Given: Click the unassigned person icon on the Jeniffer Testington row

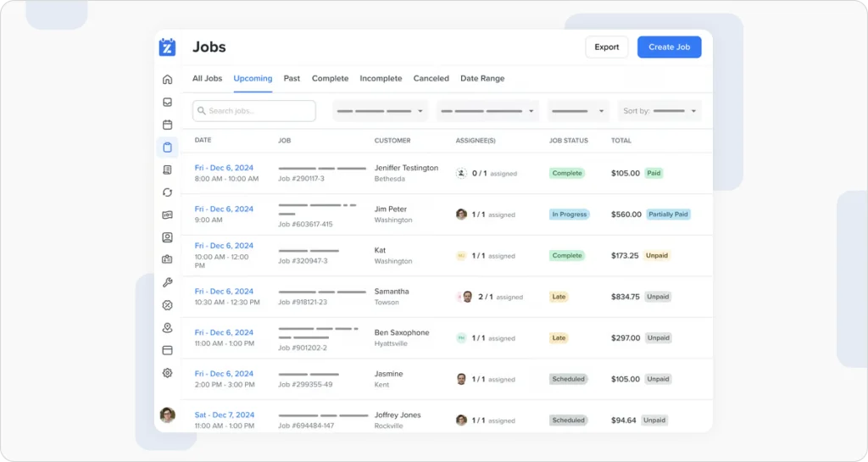Looking at the screenshot, I should pyautogui.click(x=461, y=173).
